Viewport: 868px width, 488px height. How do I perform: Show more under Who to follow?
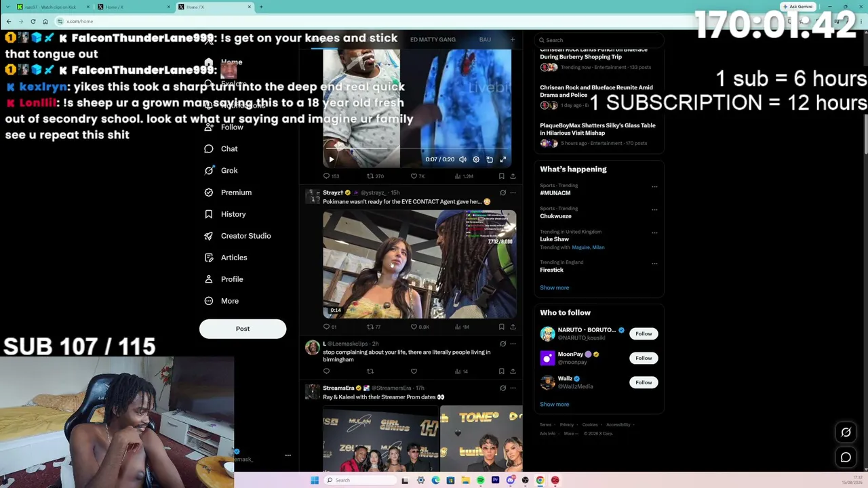pos(554,404)
